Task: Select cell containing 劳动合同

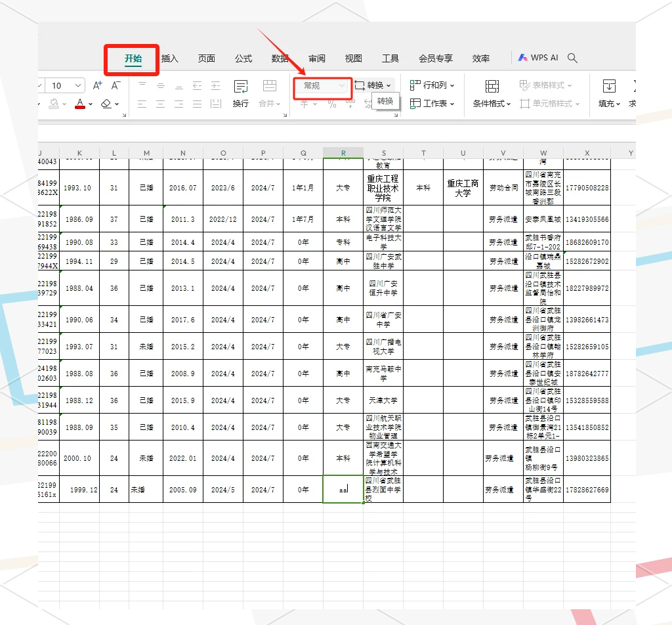Action: (503, 188)
